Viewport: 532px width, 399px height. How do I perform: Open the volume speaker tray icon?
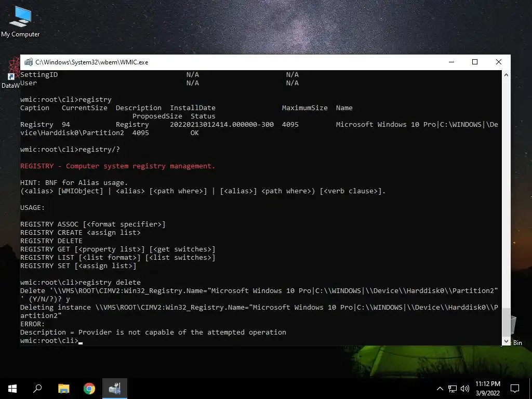pyautogui.click(x=465, y=389)
